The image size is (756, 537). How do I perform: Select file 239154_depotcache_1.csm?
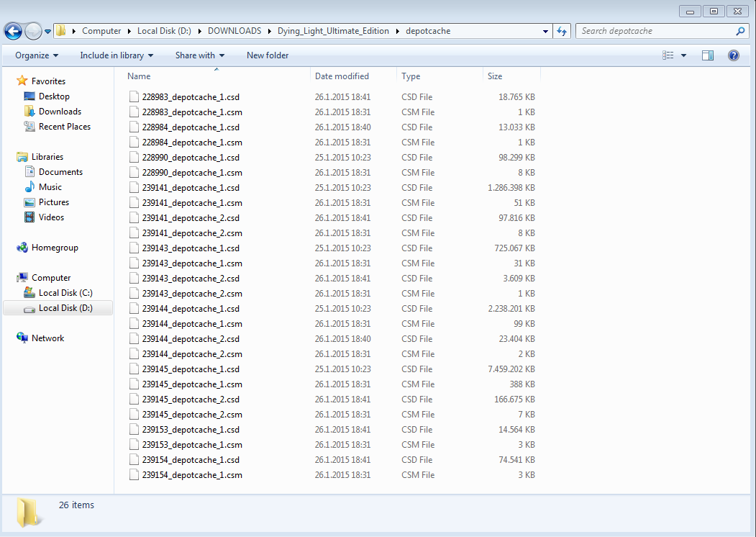192,475
